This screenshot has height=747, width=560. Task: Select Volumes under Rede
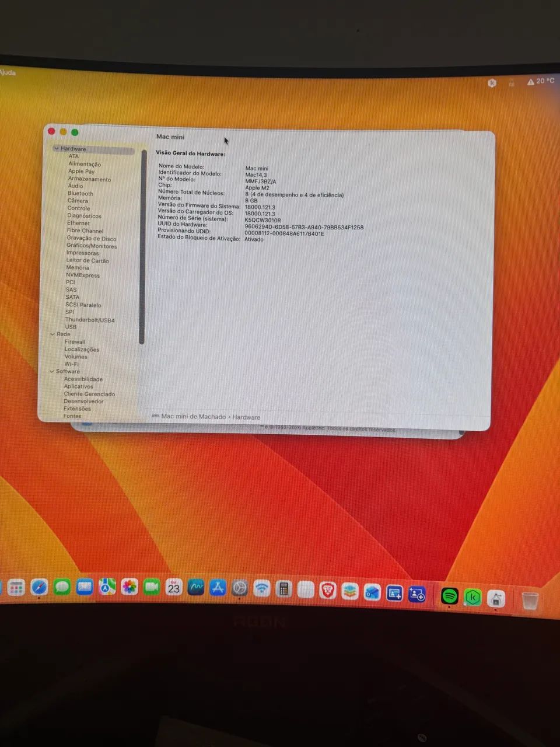[75, 357]
